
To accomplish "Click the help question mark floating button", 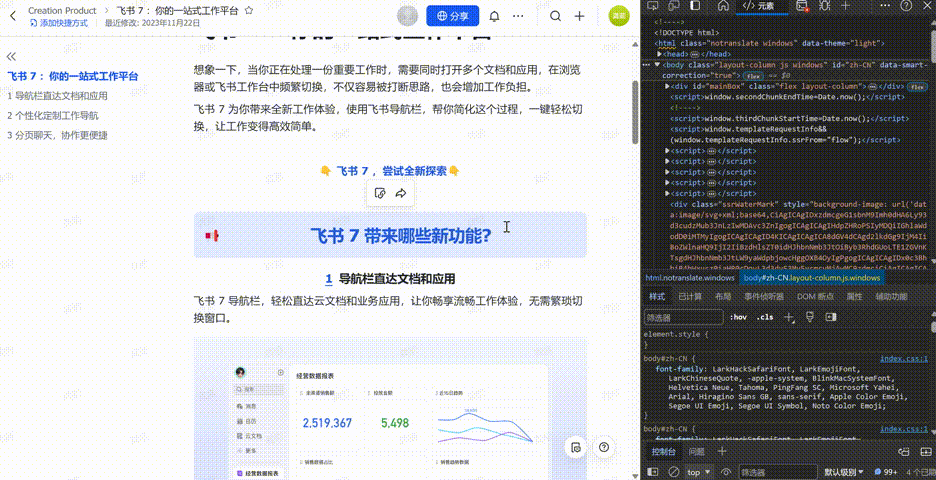I will 603,447.
